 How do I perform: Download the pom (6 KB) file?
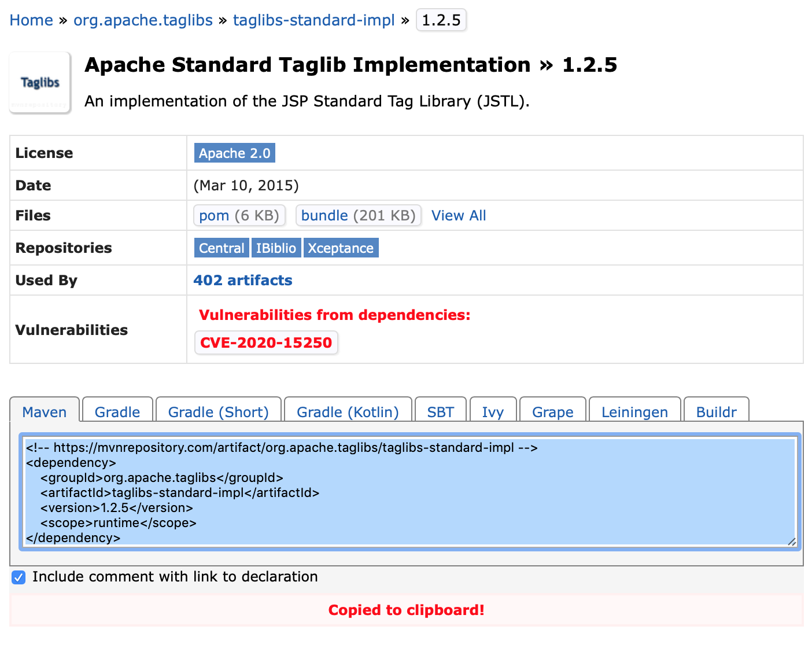[x=239, y=216]
